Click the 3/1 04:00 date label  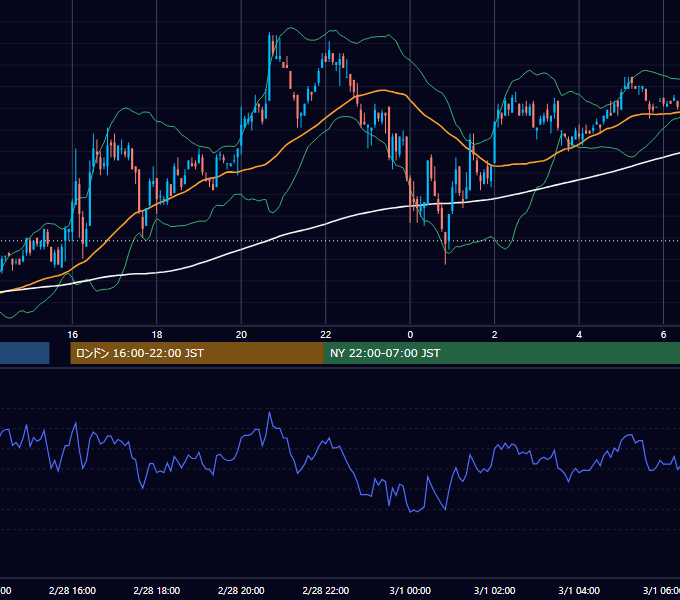[x=579, y=590]
